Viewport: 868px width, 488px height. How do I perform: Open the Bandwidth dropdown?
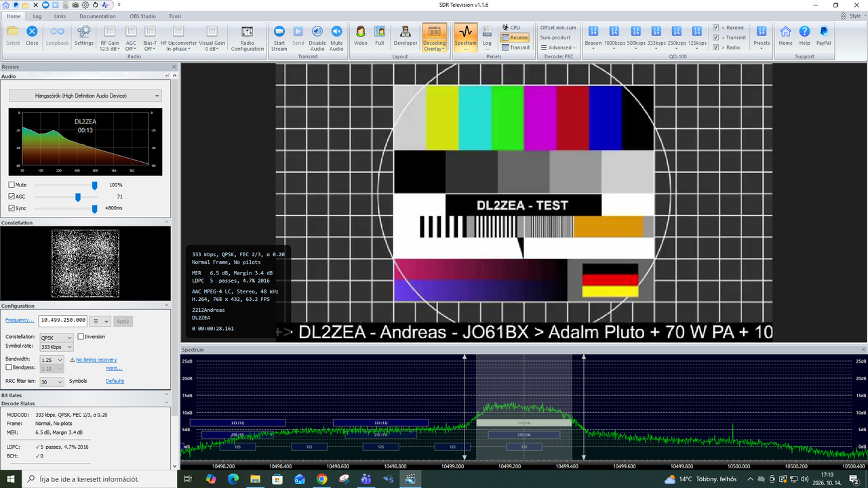pyautogui.click(x=52, y=360)
